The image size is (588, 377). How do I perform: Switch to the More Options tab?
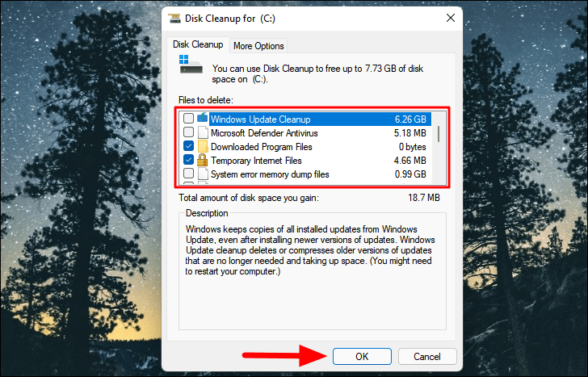(258, 46)
